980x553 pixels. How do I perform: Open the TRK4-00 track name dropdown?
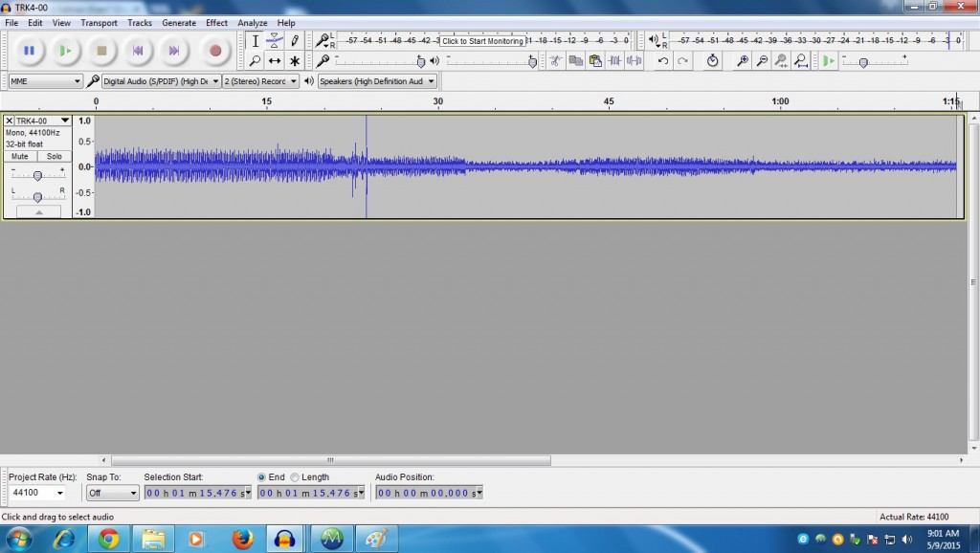point(64,121)
